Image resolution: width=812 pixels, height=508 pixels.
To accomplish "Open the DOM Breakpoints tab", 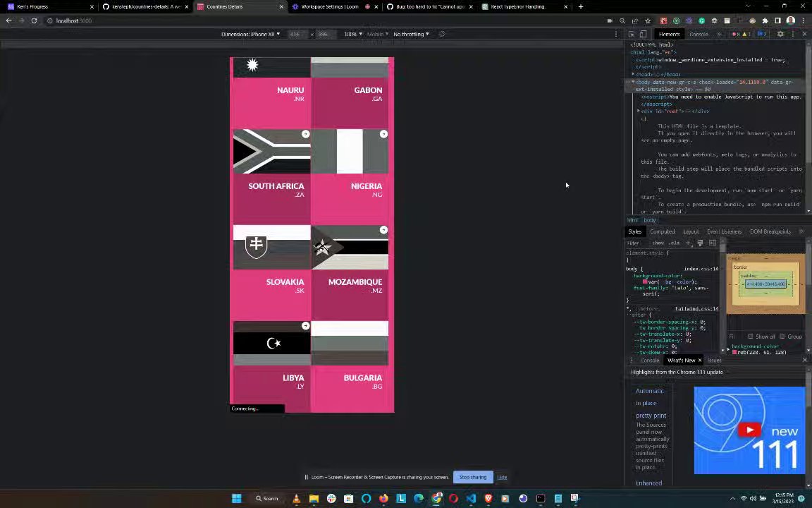I will [x=770, y=231].
